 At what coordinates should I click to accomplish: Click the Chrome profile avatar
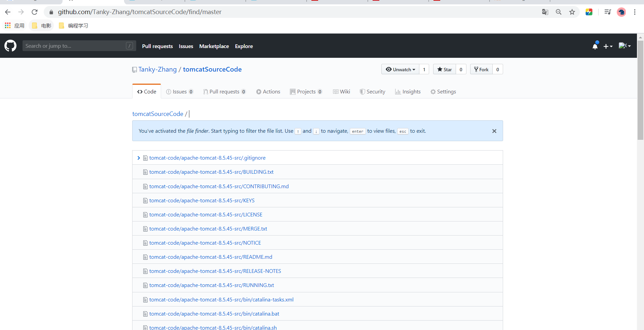pyautogui.click(x=621, y=12)
